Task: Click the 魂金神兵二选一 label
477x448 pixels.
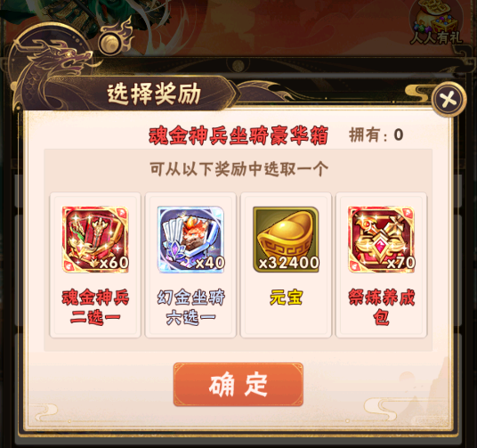Action: point(95,307)
